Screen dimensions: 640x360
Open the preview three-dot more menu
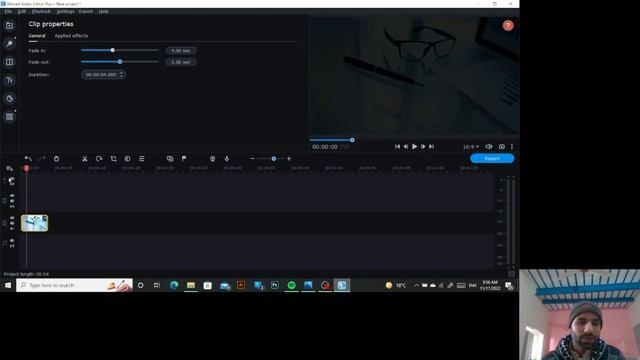tap(512, 147)
